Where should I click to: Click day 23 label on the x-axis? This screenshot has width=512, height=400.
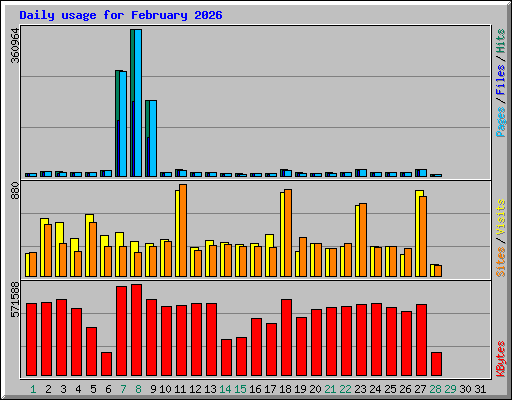coord(360,389)
